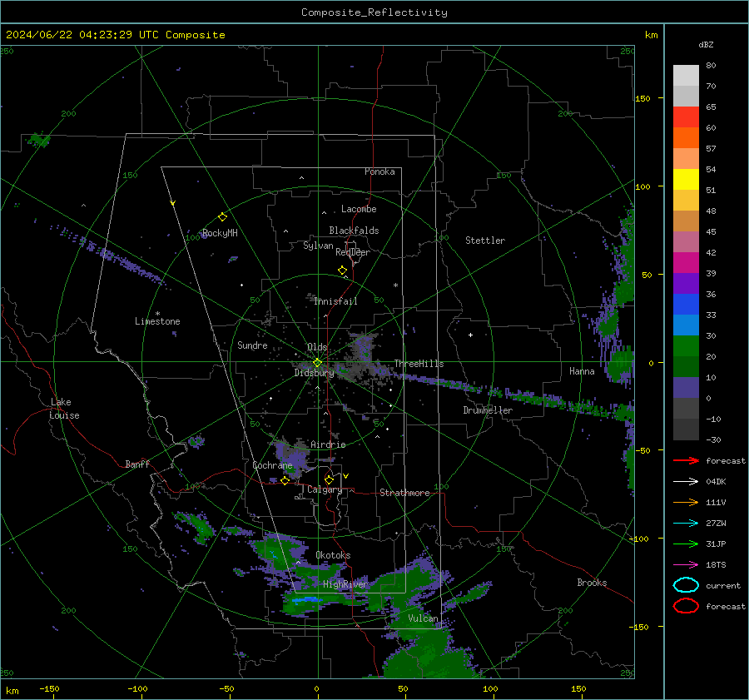Click the dBZ legend heading
The width and height of the screenshot is (749, 700).
706,44
